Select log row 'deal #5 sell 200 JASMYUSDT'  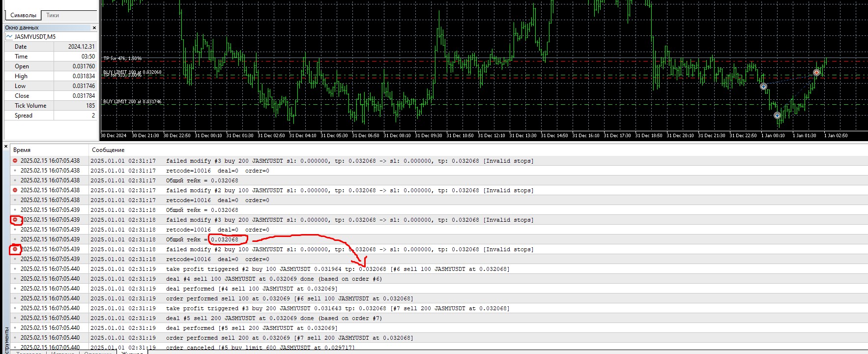(439, 318)
